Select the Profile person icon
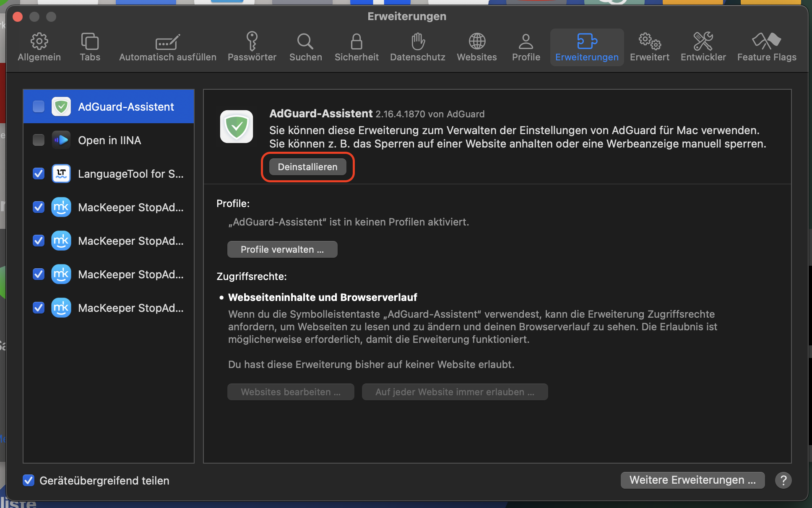This screenshot has height=508, width=812. point(526,41)
